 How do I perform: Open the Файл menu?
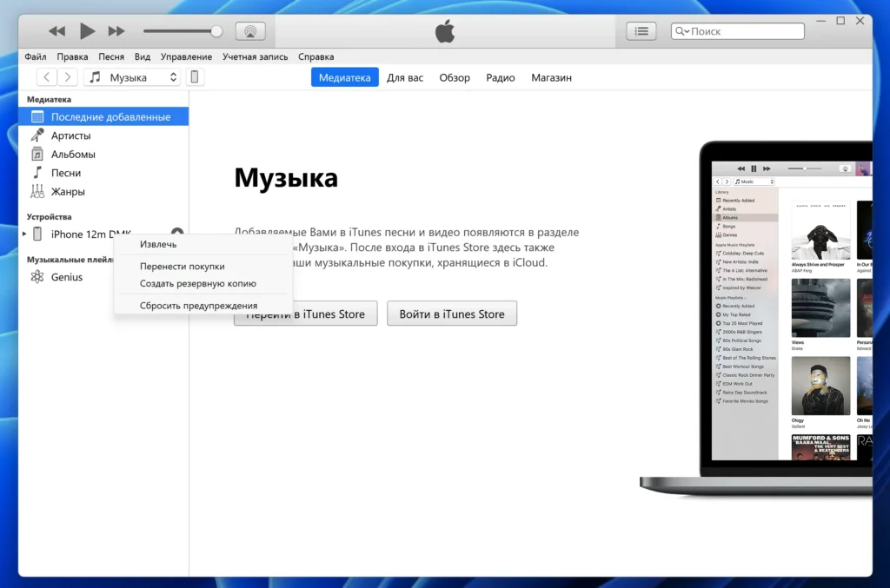tap(35, 56)
